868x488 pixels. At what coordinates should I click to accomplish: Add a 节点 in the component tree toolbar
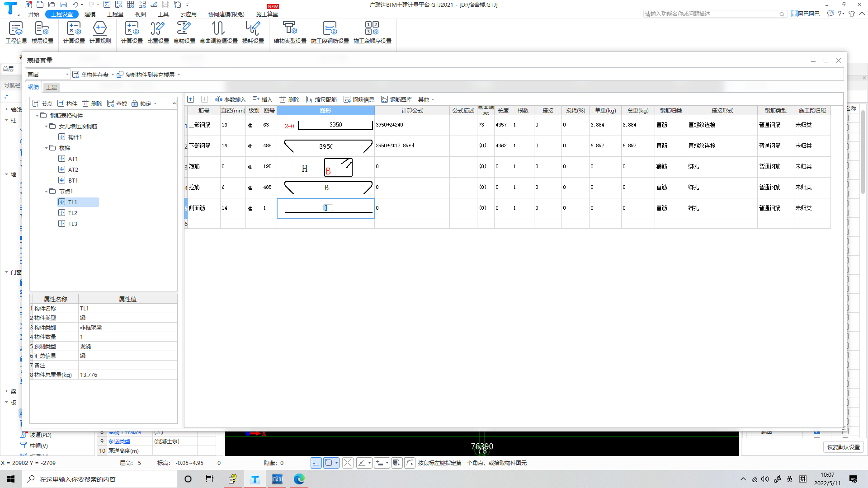(x=43, y=103)
